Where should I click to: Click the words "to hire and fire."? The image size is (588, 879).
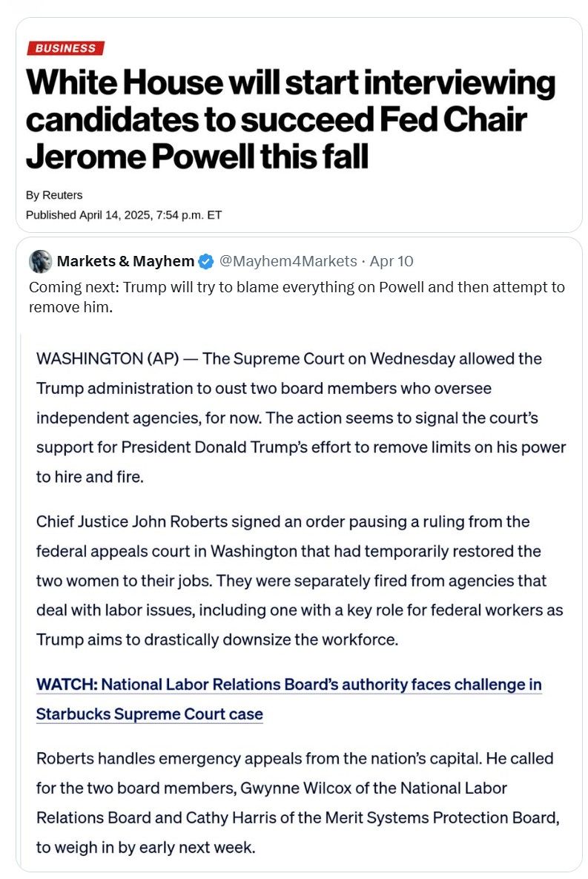tap(90, 478)
